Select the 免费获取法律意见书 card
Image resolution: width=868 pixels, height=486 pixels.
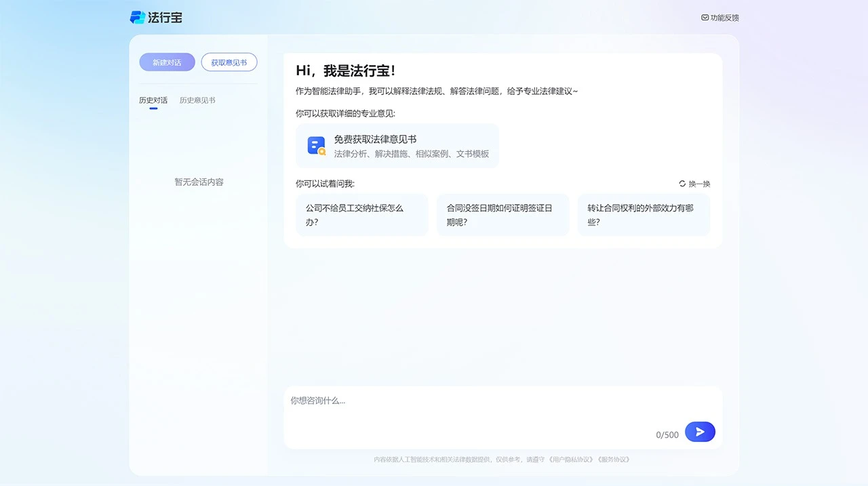point(397,145)
